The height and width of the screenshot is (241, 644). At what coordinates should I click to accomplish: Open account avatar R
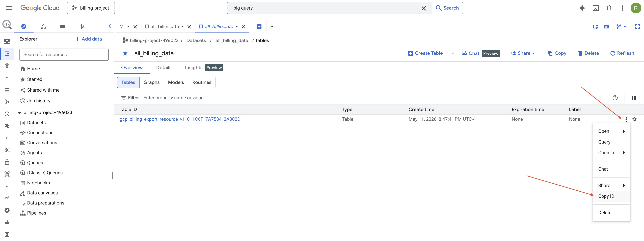[636, 8]
